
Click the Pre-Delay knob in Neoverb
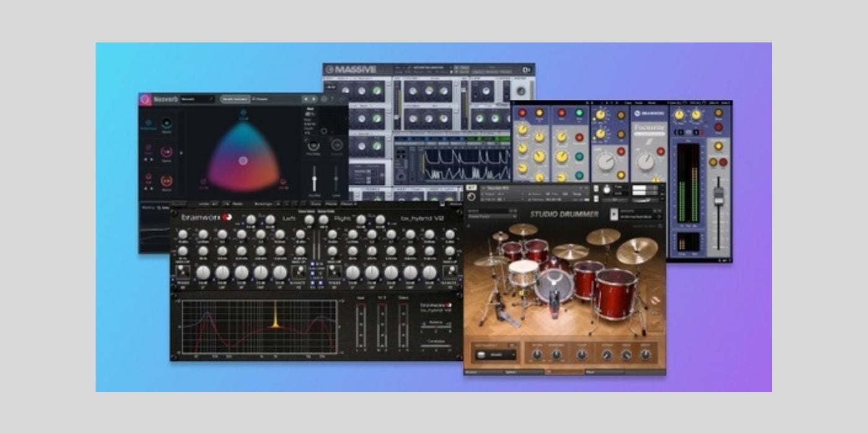pyautogui.click(x=314, y=146)
